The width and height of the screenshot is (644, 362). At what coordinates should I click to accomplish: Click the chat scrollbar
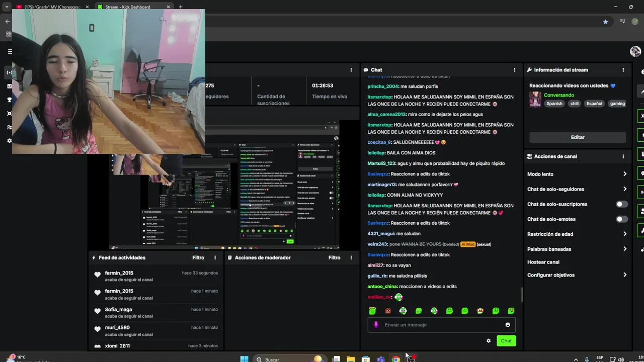pos(522,295)
